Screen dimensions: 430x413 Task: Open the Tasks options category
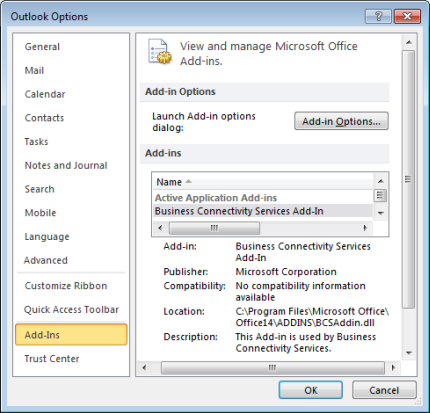36,142
